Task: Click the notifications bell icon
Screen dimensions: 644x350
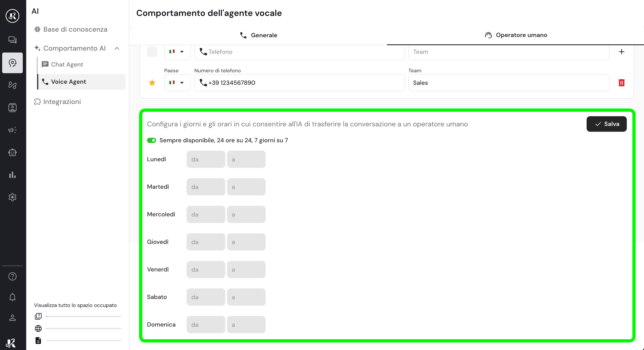Action: pyautogui.click(x=12, y=297)
